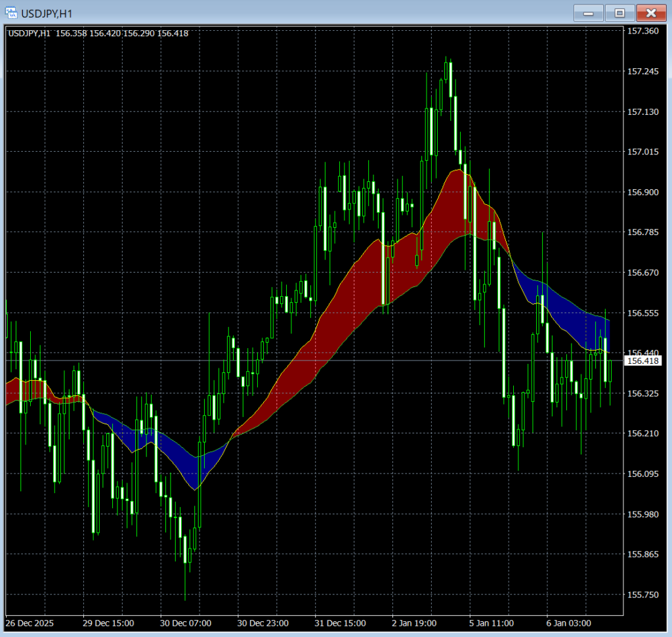
Task: Click the 157.360 price scale label
Action: (x=642, y=31)
